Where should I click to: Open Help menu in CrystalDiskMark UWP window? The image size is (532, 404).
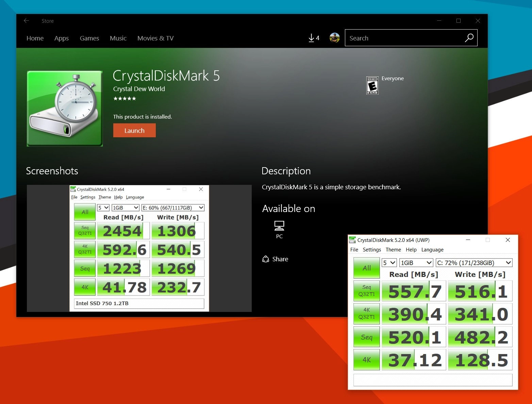tap(411, 250)
